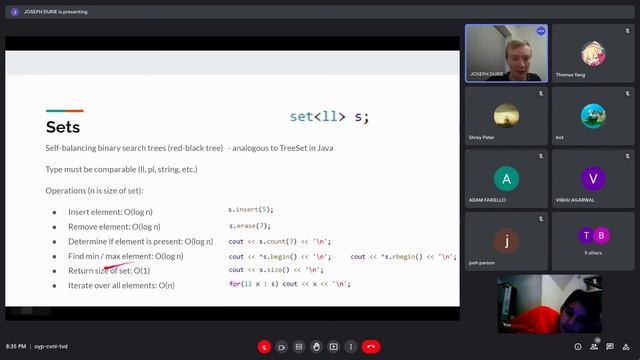Viewport: 640px width, 360px height.
Task: Click the meeting code text in bottom bar
Action: tap(51, 347)
